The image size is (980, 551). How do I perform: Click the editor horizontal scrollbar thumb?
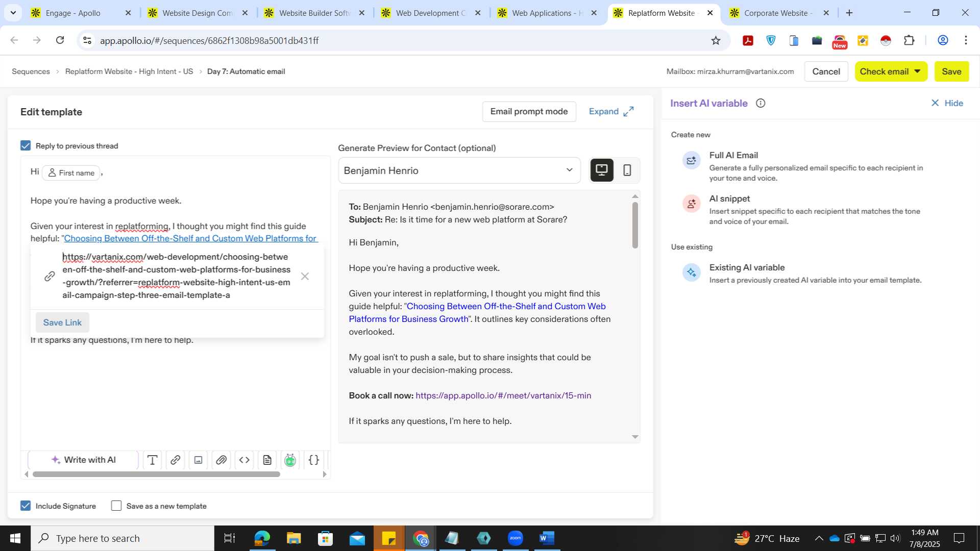tap(156, 474)
